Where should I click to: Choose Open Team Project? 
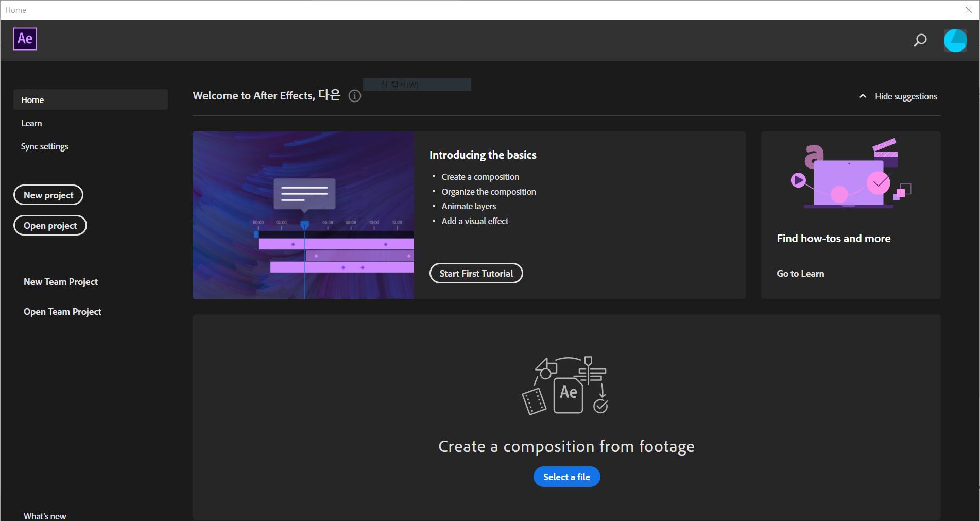click(x=62, y=312)
